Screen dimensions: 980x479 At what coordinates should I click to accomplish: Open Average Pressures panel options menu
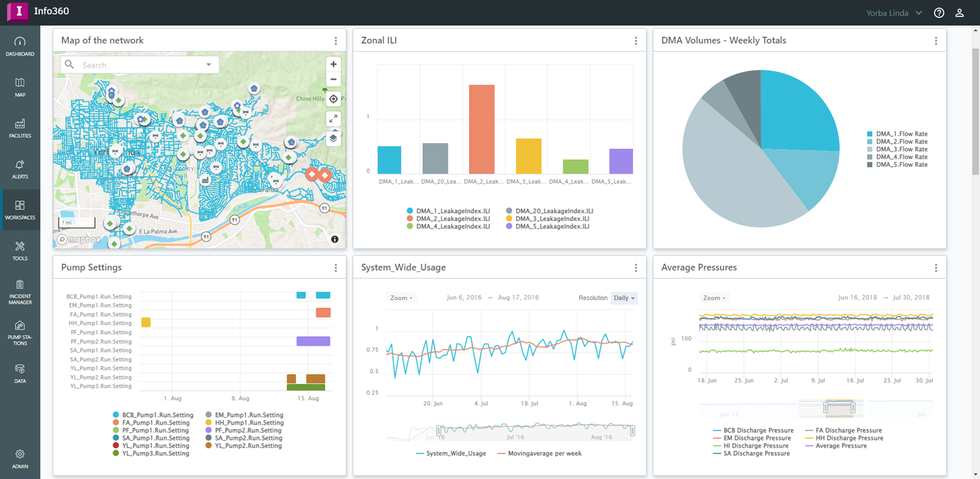[x=936, y=268]
